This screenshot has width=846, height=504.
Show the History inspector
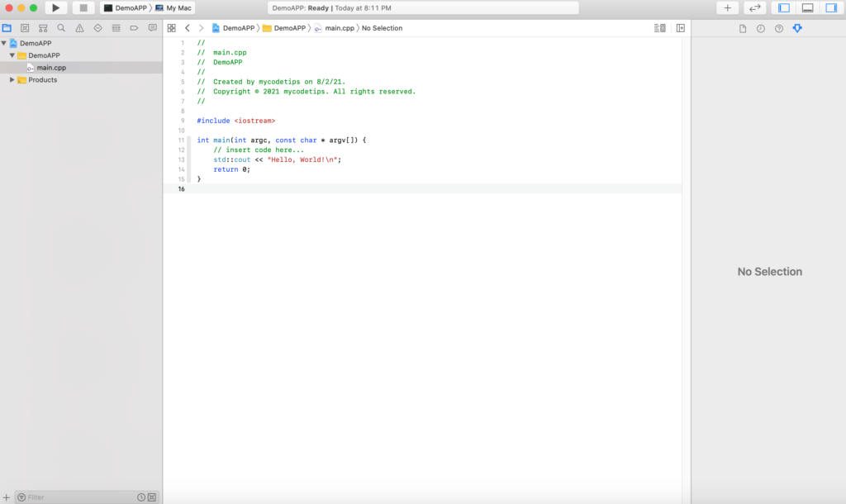pyautogui.click(x=761, y=29)
